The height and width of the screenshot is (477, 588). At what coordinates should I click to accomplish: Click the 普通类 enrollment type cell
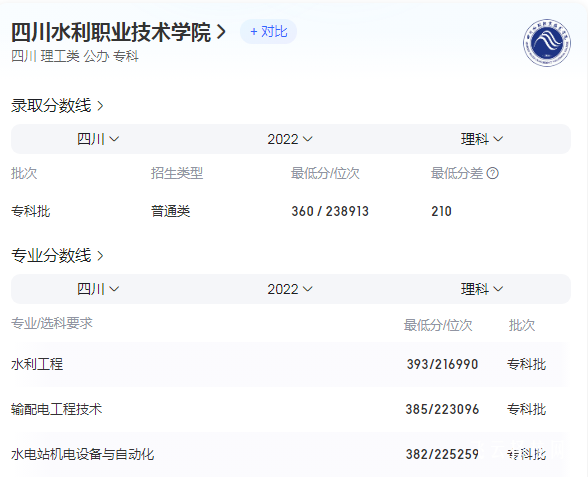click(x=171, y=211)
